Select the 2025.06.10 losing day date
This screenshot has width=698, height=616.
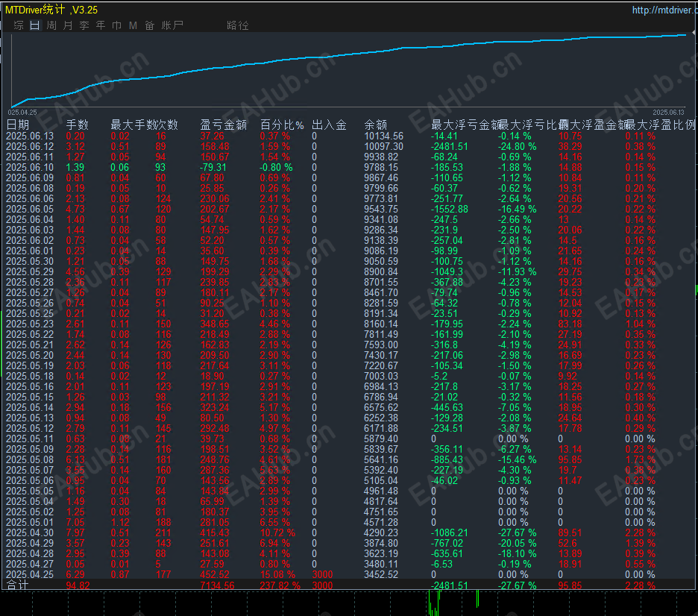coord(30,167)
